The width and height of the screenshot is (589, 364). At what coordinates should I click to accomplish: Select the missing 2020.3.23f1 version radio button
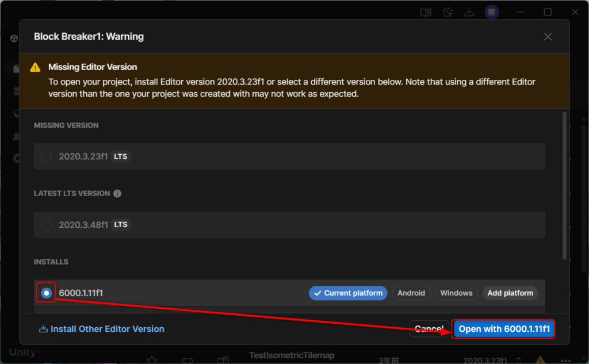point(46,156)
